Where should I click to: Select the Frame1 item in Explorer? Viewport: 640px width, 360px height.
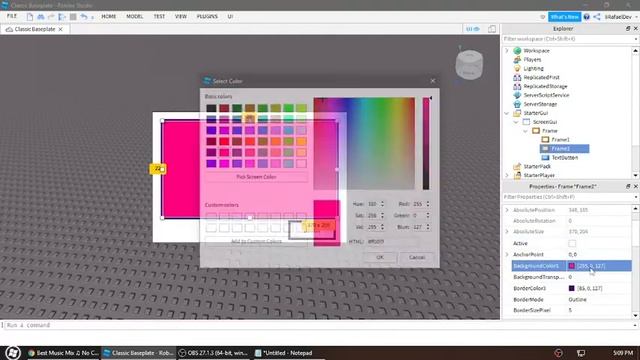tap(560, 140)
